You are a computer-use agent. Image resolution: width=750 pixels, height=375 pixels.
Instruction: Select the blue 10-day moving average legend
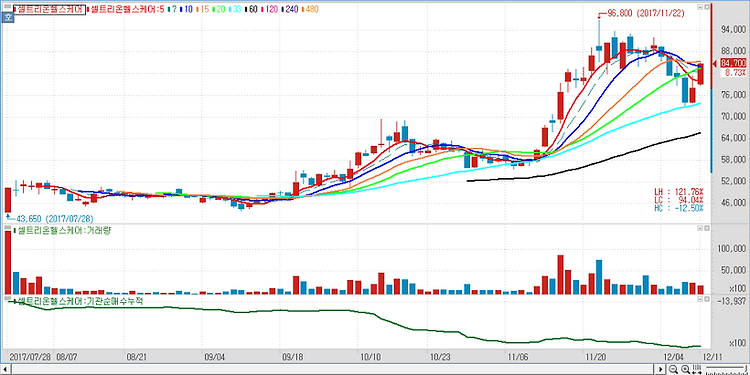point(187,9)
